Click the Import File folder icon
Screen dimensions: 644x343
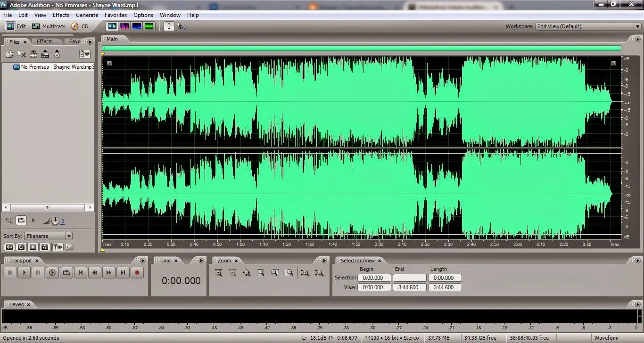(9, 54)
